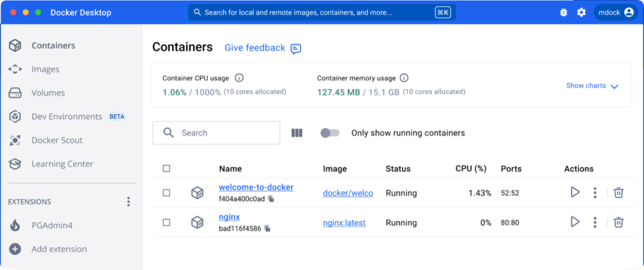644x270 pixels.
Task: Delete the welcome-to-docker container
Action: (x=618, y=193)
